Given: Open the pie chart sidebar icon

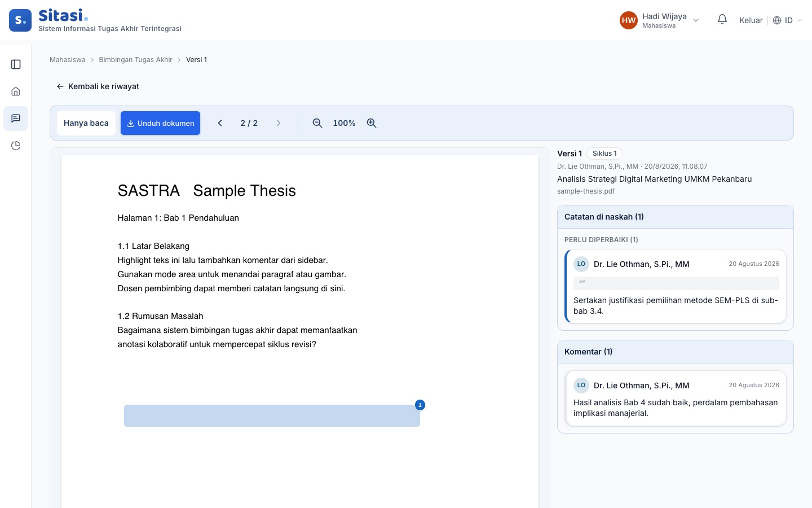Looking at the screenshot, I should [x=16, y=146].
